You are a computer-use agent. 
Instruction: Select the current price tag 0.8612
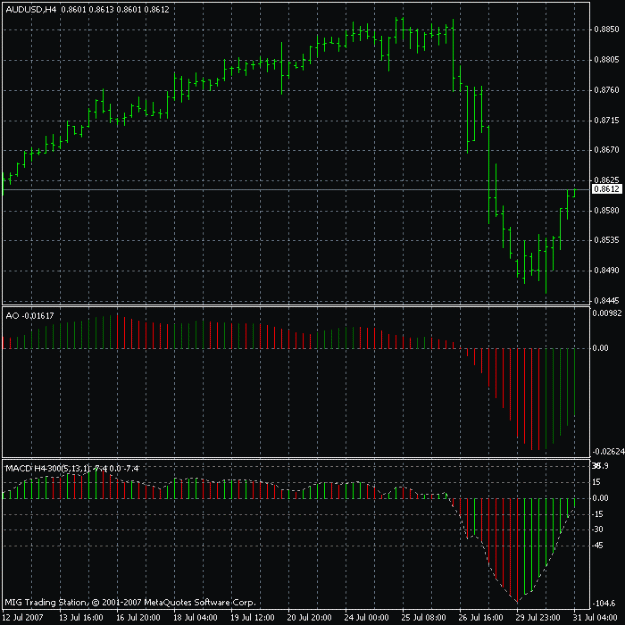606,189
